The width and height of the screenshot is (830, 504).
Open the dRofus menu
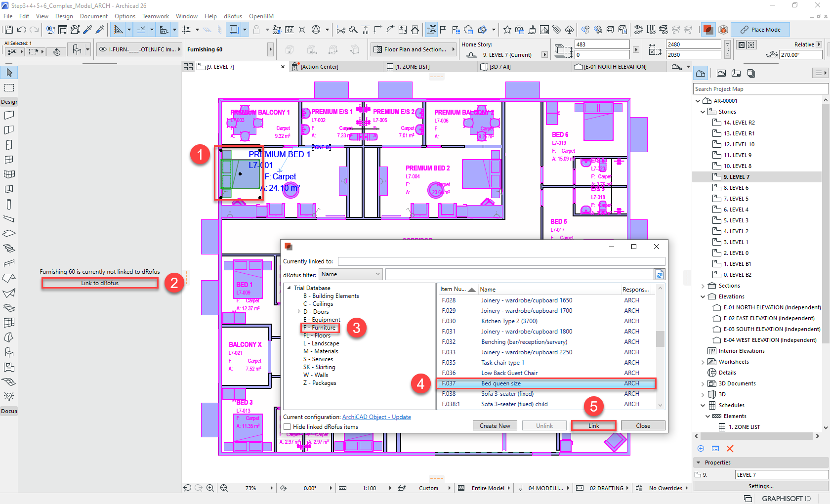[233, 16]
